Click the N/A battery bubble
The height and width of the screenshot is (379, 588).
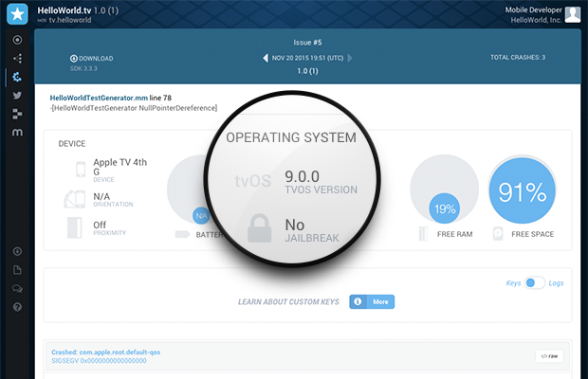201,215
